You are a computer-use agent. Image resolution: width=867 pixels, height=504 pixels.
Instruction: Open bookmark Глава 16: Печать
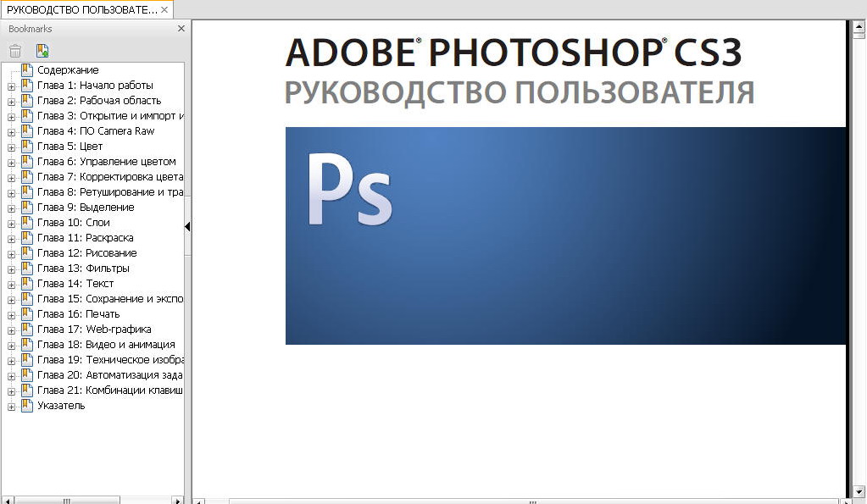pos(79,314)
